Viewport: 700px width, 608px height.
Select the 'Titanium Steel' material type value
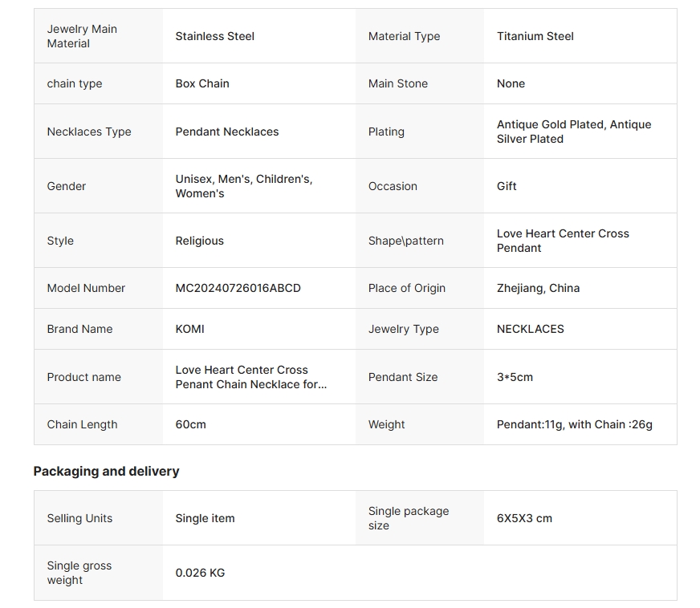point(535,36)
